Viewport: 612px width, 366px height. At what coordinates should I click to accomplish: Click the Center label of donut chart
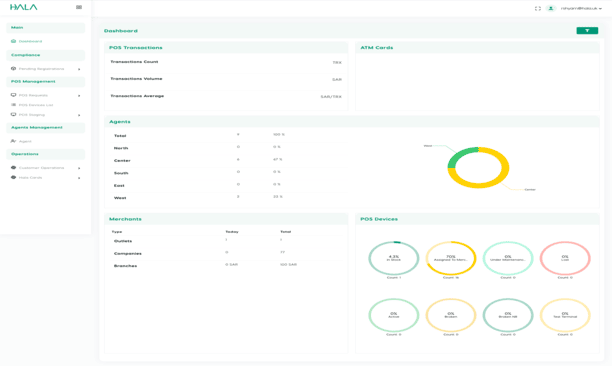(530, 190)
